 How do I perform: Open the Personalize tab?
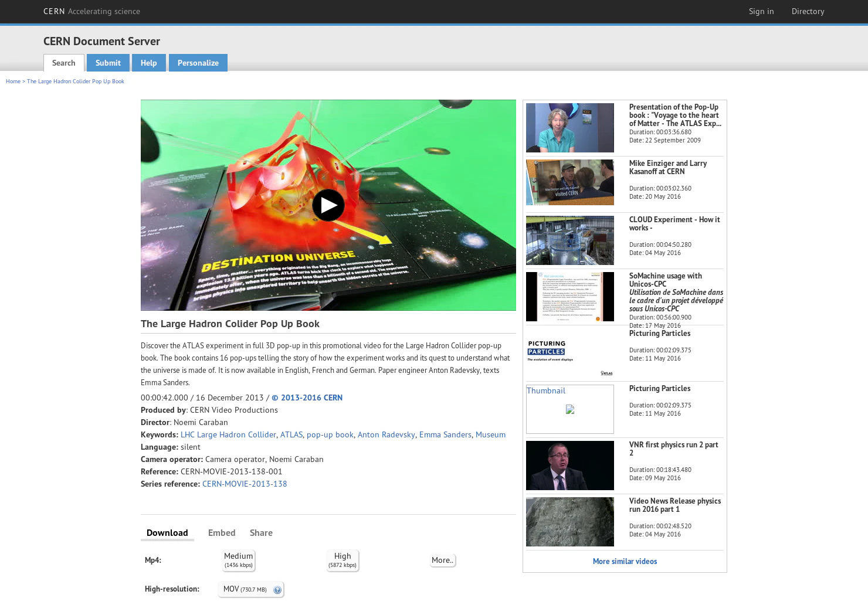coord(198,63)
